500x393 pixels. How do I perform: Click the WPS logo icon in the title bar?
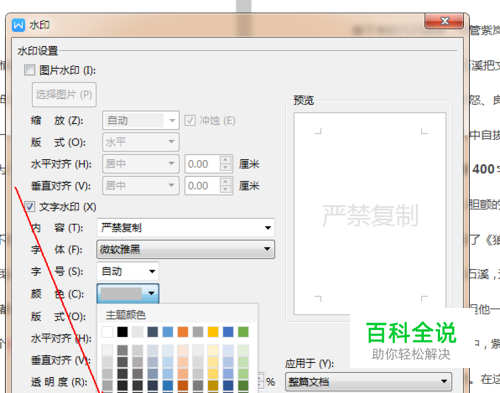pos(18,25)
